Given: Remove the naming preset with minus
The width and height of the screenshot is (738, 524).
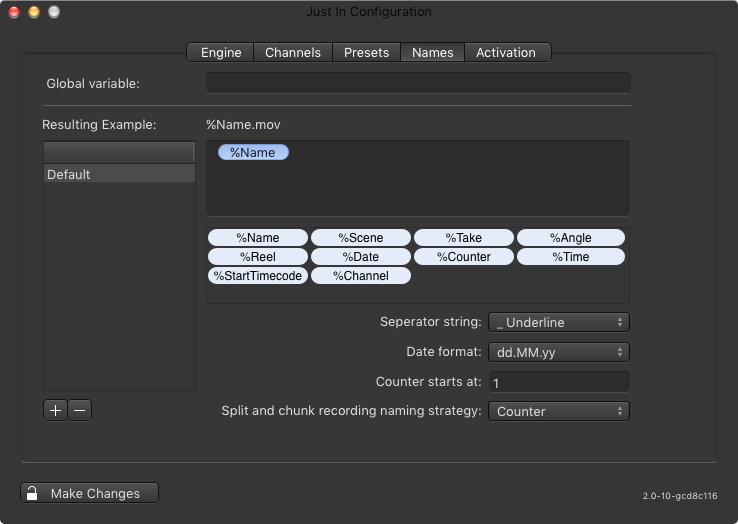Looking at the screenshot, I should pyautogui.click(x=80, y=411).
